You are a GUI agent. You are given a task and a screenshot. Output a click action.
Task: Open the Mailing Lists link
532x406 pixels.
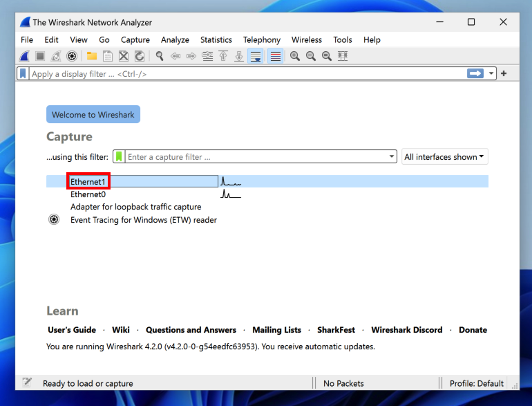(x=276, y=330)
